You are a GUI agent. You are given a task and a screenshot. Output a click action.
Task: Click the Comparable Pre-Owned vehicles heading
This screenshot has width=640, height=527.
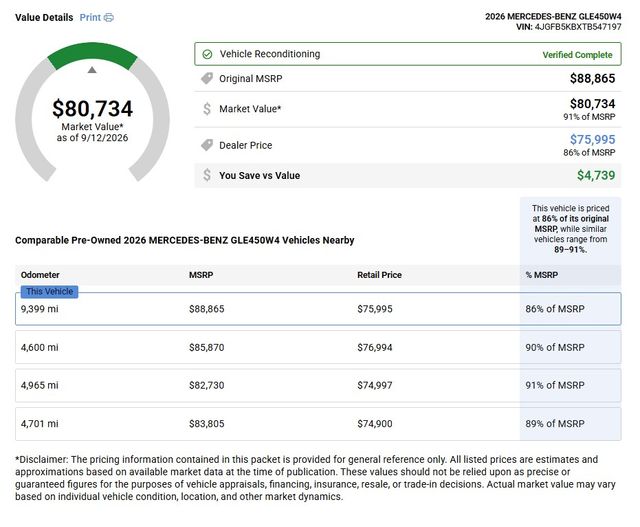coord(184,240)
